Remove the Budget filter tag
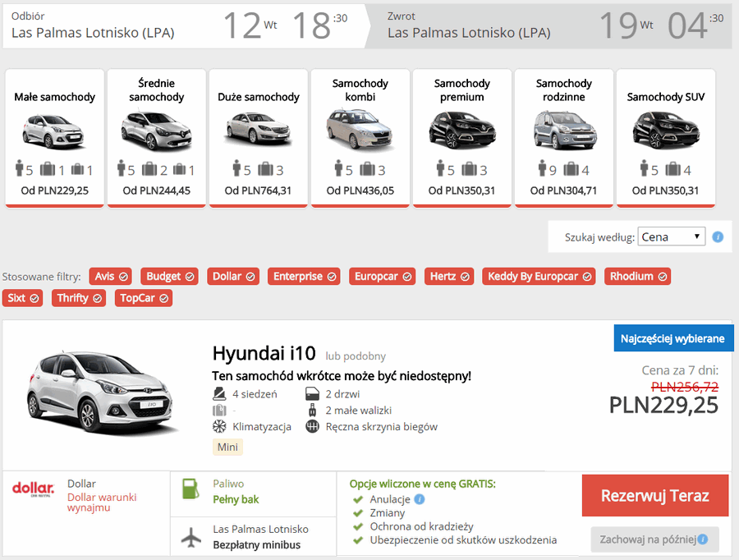The width and height of the screenshot is (739, 560). click(x=170, y=276)
